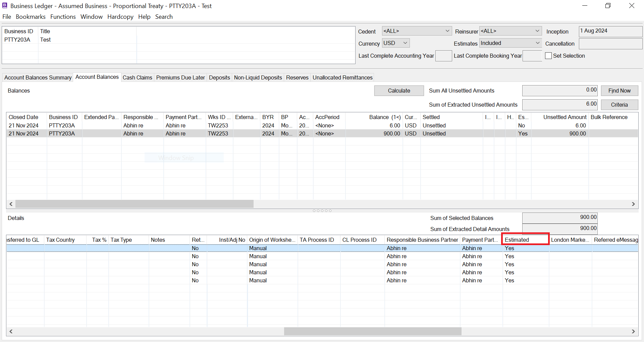Click the Business Ledger app icon in title bar
644x342 pixels.
pos(5,6)
